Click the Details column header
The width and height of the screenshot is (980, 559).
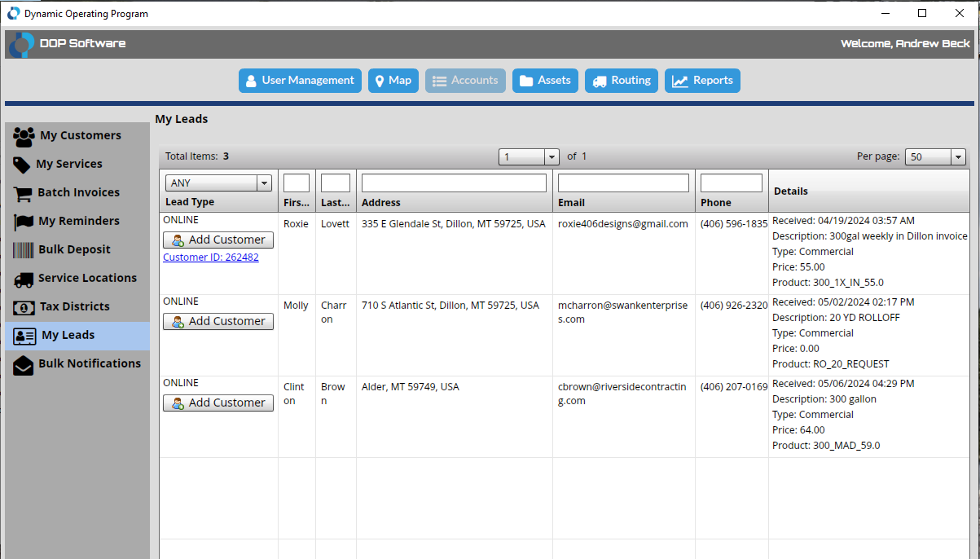791,191
